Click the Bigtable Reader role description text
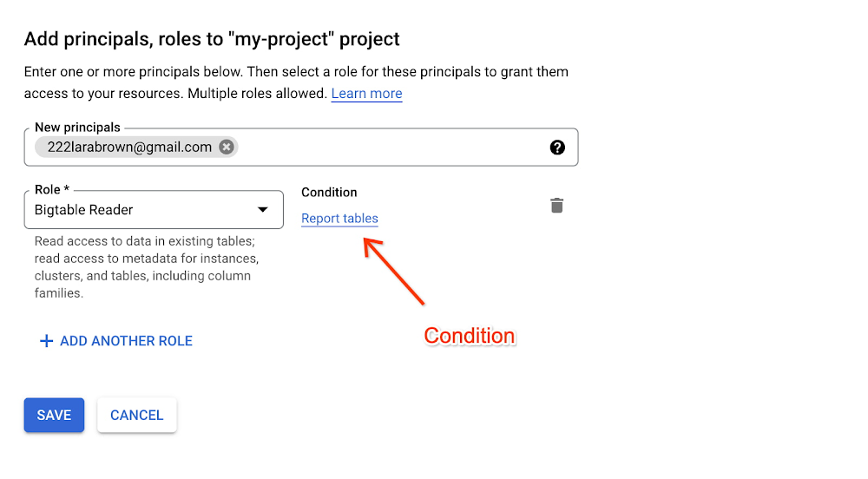 point(145,267)
